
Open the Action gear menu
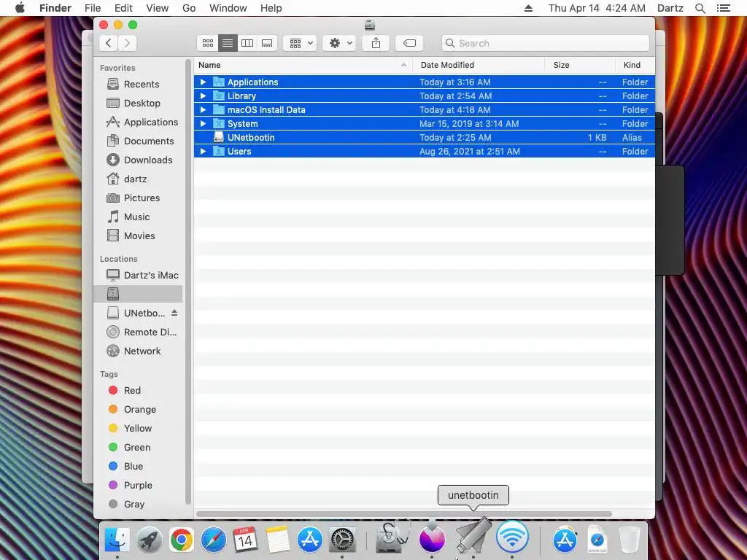click(x=340, y=43)
